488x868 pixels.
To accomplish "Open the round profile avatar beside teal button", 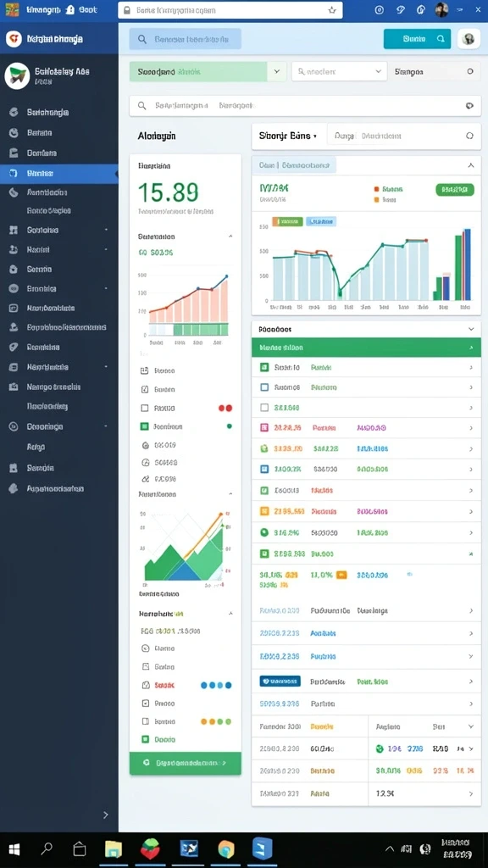I will 469,39.
